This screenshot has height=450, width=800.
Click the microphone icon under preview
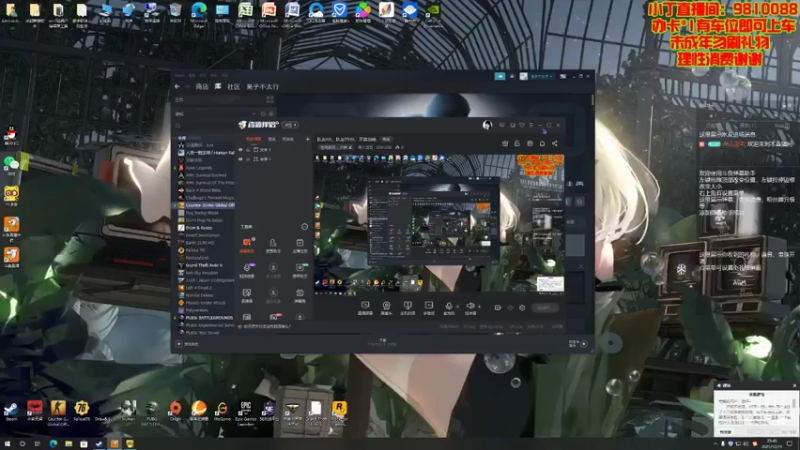click(448, 307)
